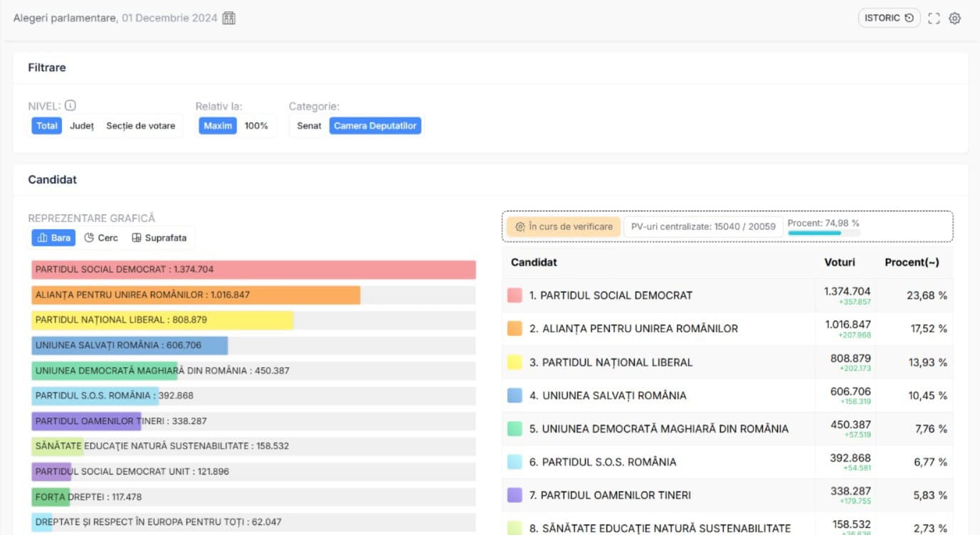Click the Voturi column header
The height and width of the screenshot is (535, 980).
840,263
